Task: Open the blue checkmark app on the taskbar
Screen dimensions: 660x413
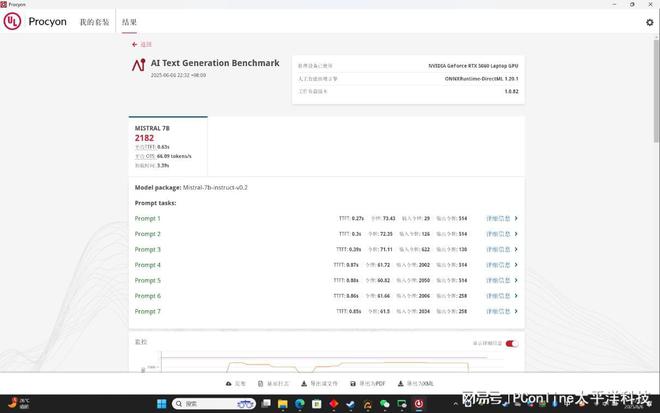Action: pyautogui.click(x=350, y=404)
